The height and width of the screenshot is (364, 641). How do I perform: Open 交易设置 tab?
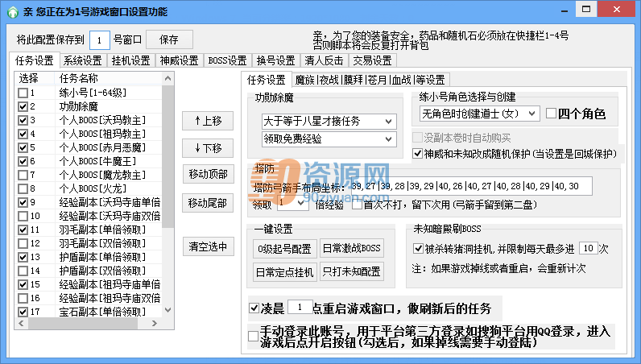tap(372, 60)
